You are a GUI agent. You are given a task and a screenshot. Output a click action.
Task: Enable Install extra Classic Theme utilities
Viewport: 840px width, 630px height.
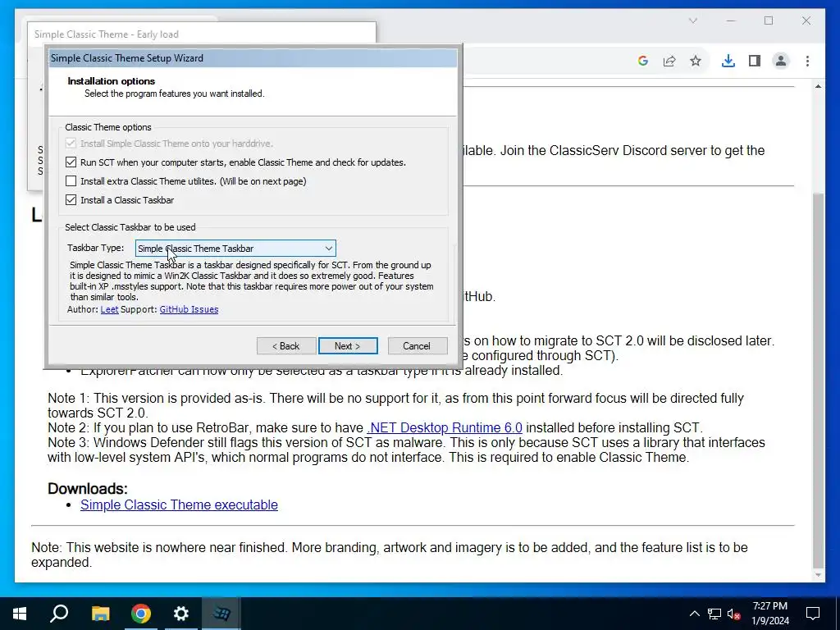[71, 181]
